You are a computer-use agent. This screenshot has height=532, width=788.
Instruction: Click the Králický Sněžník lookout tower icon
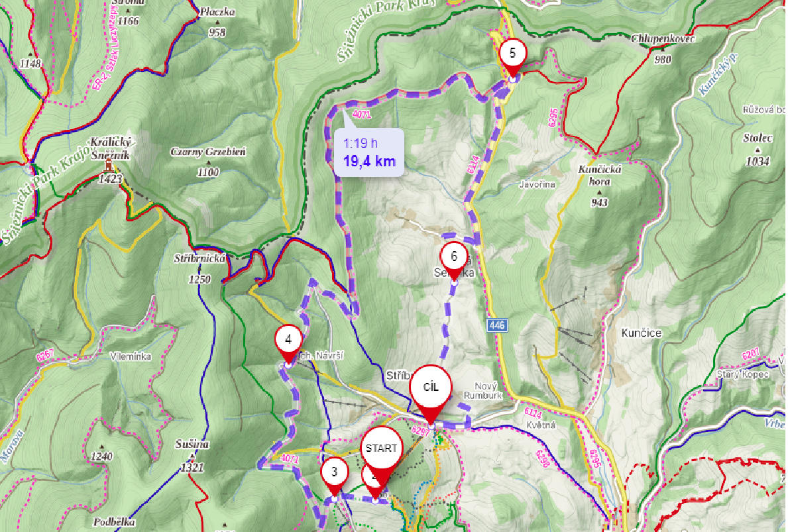[x=109, y=165]
